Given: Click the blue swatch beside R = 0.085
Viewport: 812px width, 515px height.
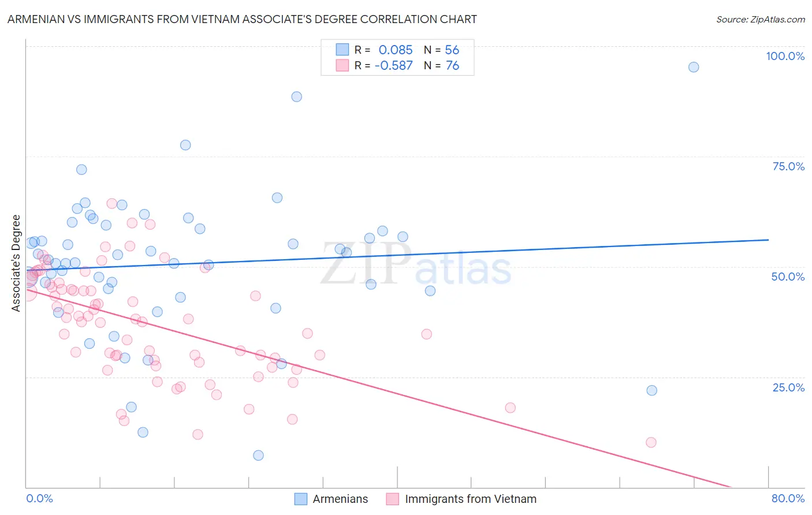Looking at the screenshot, I should (342, 50).
